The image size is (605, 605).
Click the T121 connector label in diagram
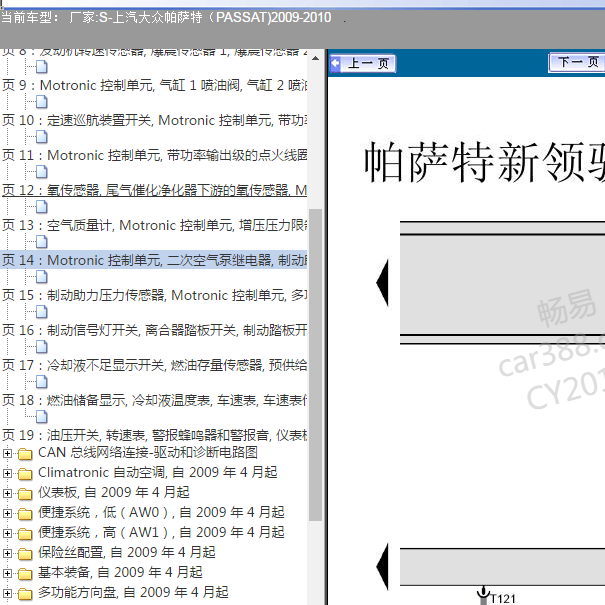pos(503,599)
